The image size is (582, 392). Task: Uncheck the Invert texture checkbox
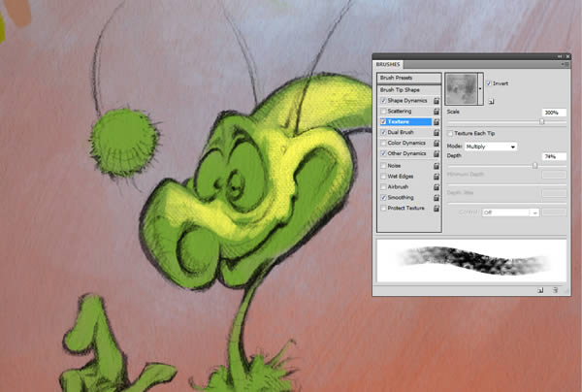(489, 83)
